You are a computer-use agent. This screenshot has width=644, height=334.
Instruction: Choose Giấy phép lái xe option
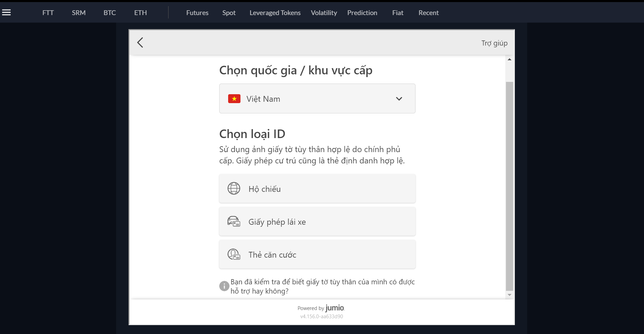pyautogui.click(x=317, y=222)
